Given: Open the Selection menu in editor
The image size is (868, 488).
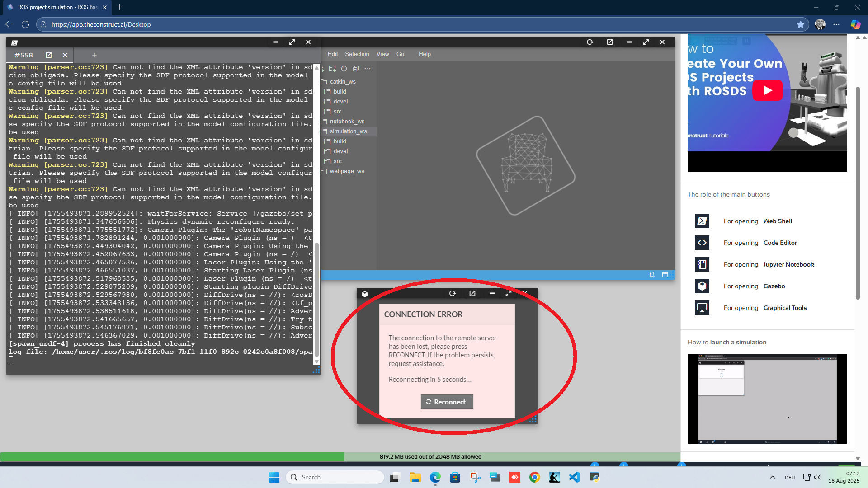Looking at the screenshot, I should click(357, 54).
